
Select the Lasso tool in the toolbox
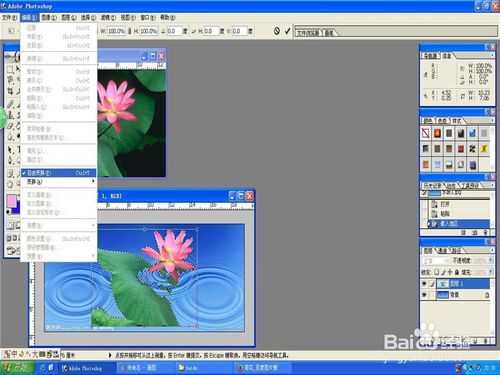[x=10, y=80]
